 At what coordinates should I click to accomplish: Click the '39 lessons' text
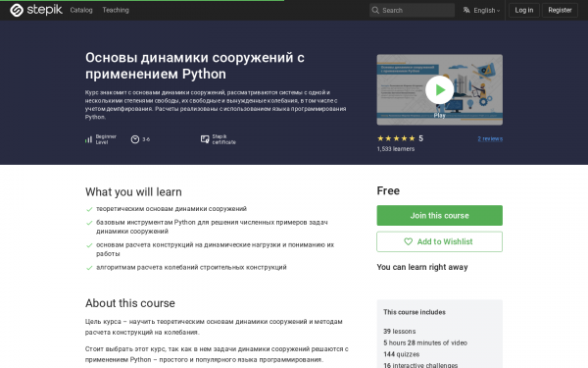pos(400,332)
